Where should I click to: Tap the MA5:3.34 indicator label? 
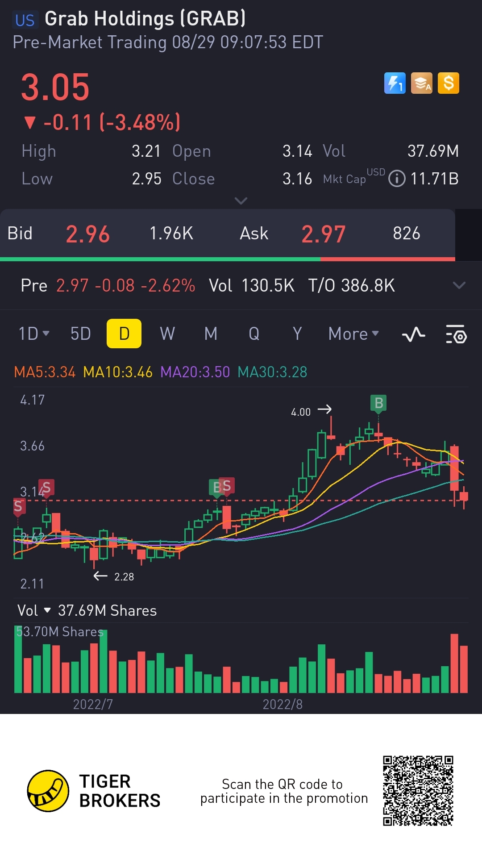45,372
